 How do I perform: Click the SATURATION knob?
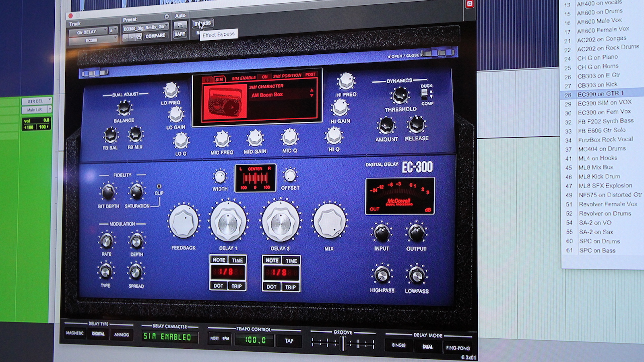point(136,191)
